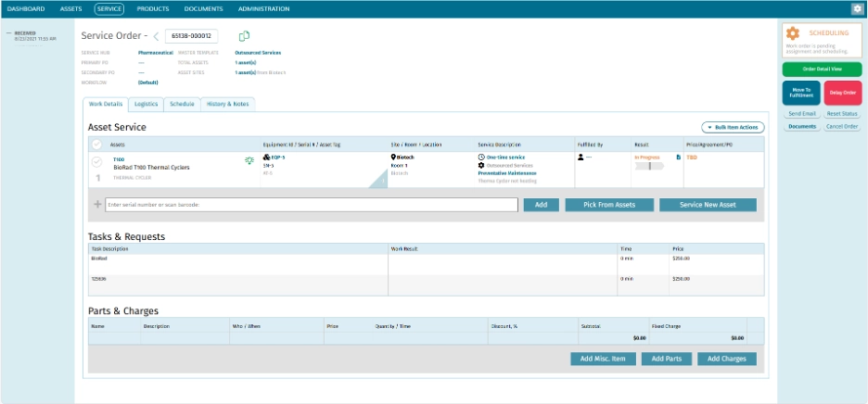Open the settings gear in top bar

pyautogui.click(x=857, y=8)
